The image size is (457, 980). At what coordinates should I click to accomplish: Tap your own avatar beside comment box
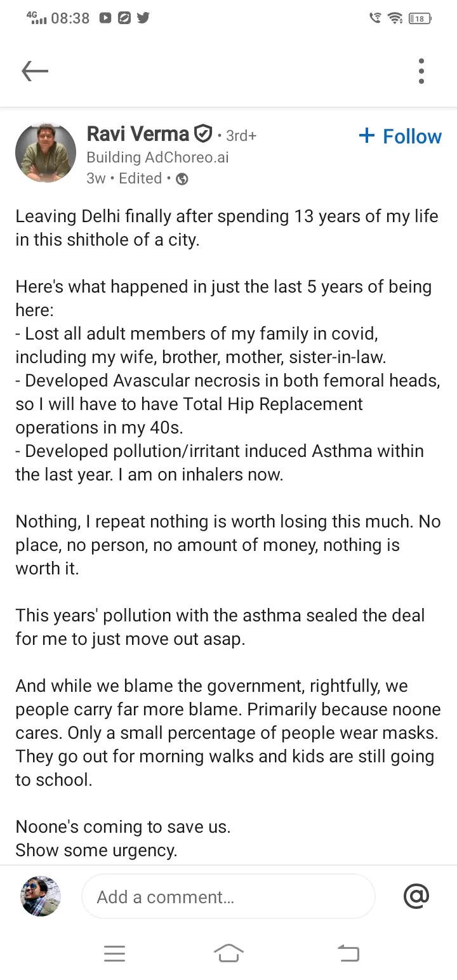point(41,896)
